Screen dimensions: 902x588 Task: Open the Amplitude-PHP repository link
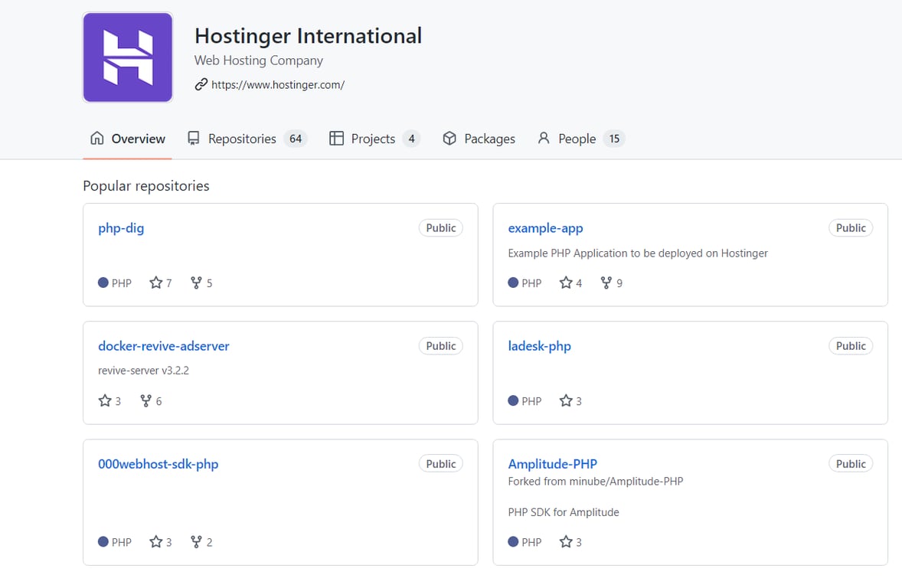pos(553,463)
